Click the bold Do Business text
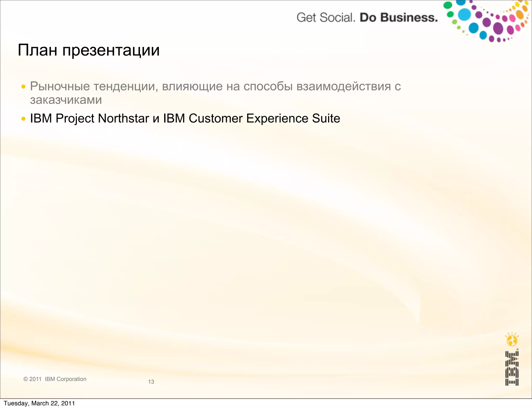Image resolution: width=532 pixels, height=409 pixels. point(399,18)
